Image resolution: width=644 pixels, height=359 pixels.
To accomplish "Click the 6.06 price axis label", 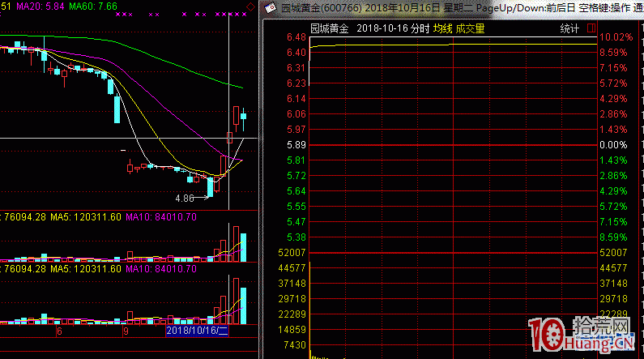I will pyautogui.click(x=296, y=114).
